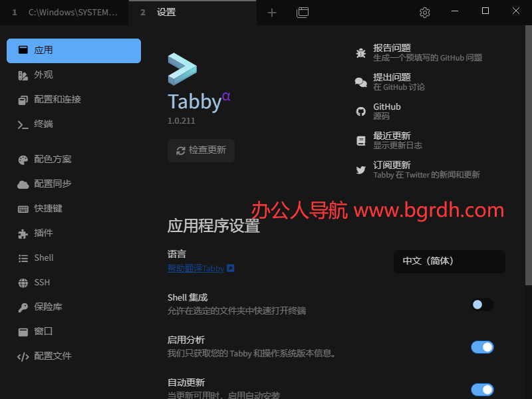This screenshot has height=399, width=532.
Task: Click the external link icon after 帮助翻译Tabby
Action: (x=230, y=269)
